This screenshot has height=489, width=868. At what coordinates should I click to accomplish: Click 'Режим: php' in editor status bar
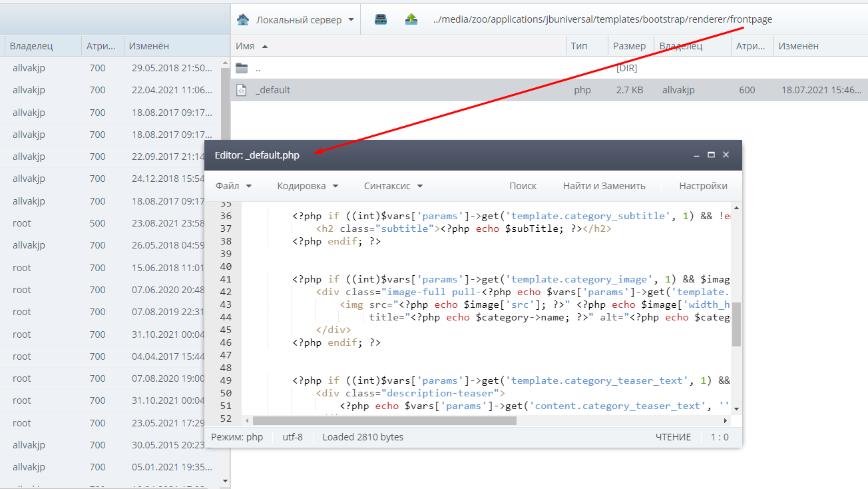pyautogui.click(x=237, y=437)
